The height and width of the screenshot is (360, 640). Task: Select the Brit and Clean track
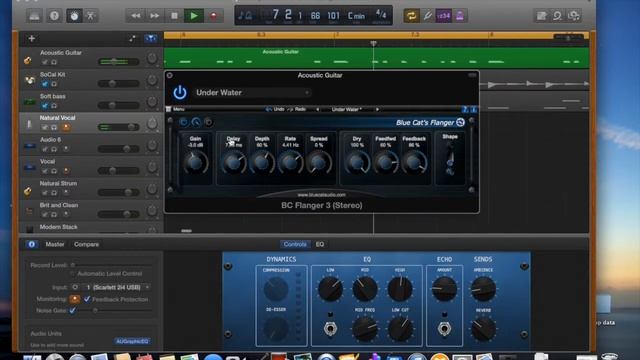[x=91, y=209]
